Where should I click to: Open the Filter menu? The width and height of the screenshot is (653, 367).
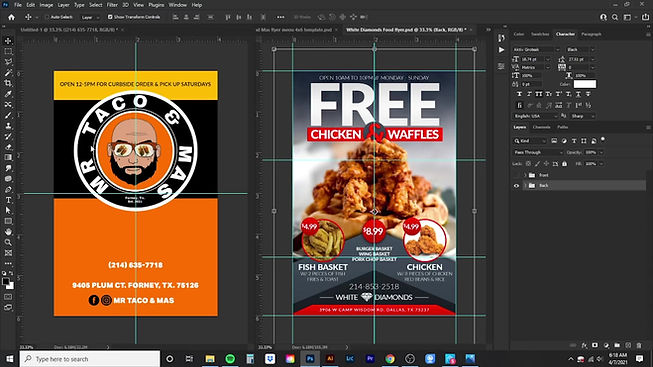click(x=112, y=5)
